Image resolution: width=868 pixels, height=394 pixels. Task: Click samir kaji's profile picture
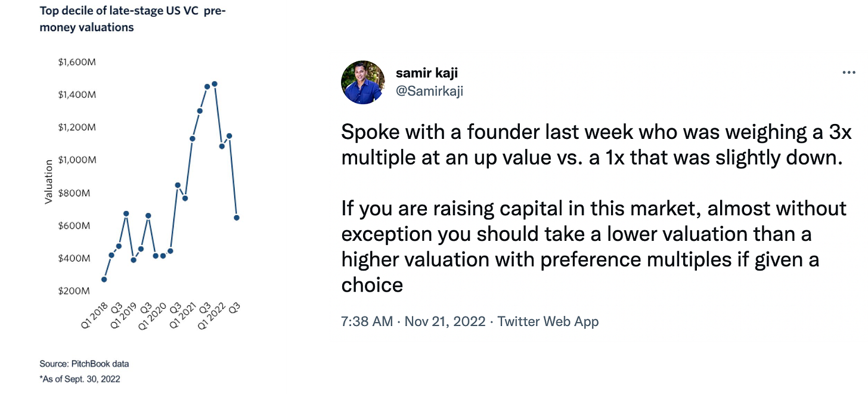[x=362, y=82]
